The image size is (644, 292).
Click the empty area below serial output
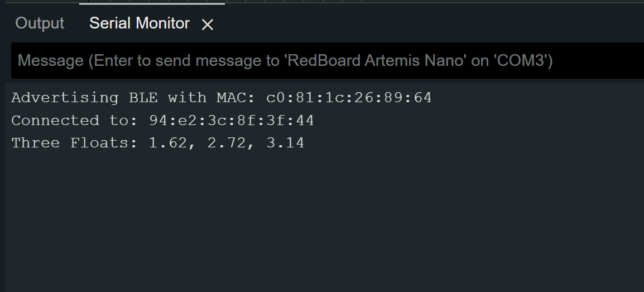pyautogui.click(x=324, y=222)
